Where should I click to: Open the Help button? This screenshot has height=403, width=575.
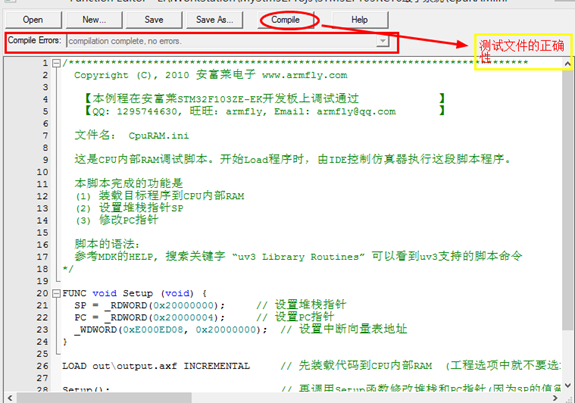[x=359, y=20]
